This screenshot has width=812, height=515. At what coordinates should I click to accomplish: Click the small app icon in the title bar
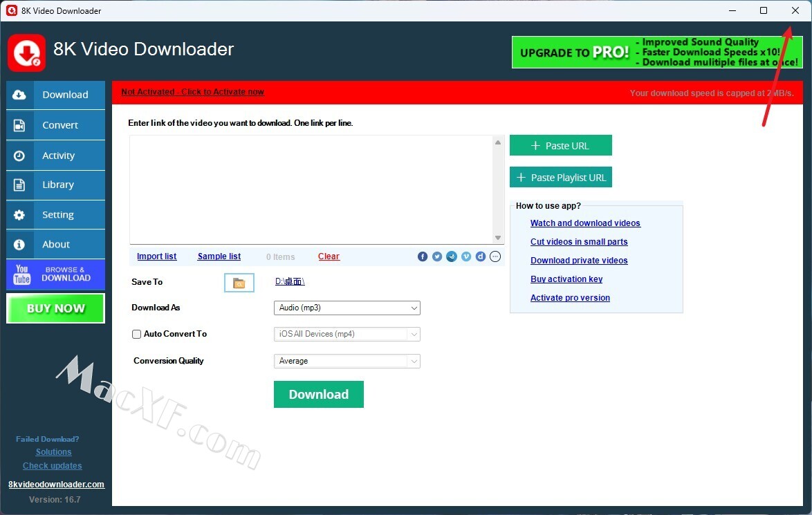[x=11, y=10]
